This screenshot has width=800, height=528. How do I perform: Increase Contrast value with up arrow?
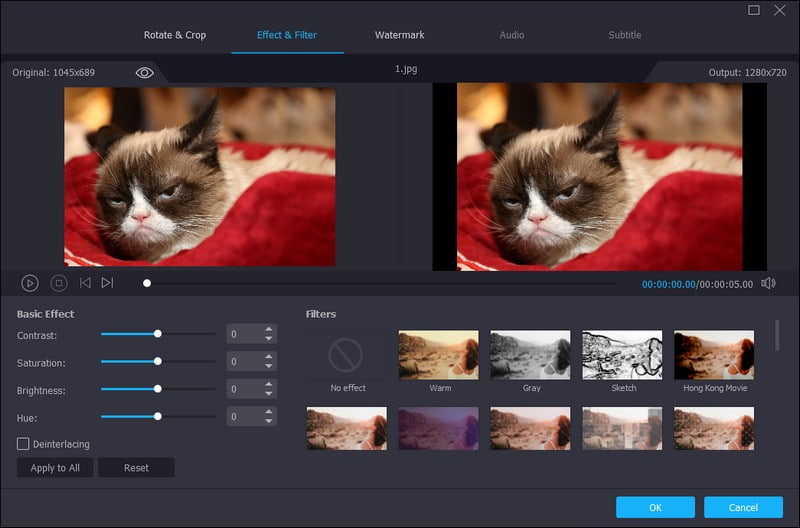point(269,329)
